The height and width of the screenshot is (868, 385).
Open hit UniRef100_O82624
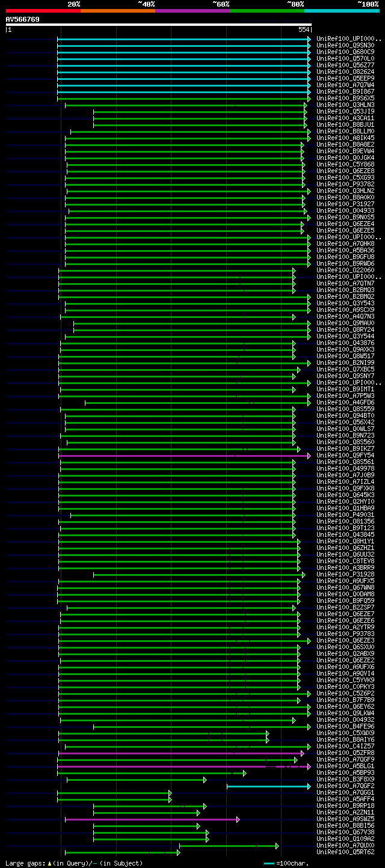pos(345,72)
